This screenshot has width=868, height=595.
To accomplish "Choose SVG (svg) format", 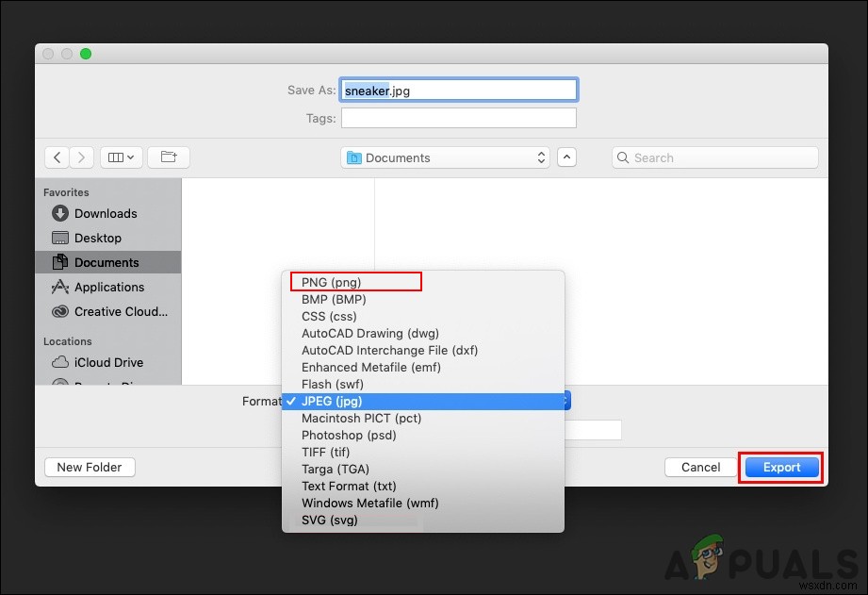I will pos(423,521).
